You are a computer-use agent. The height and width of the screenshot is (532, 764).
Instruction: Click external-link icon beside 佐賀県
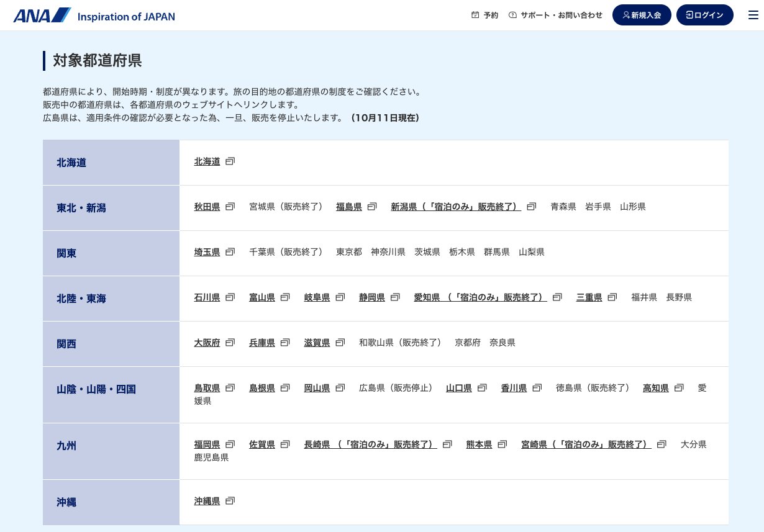coord(286,444)
